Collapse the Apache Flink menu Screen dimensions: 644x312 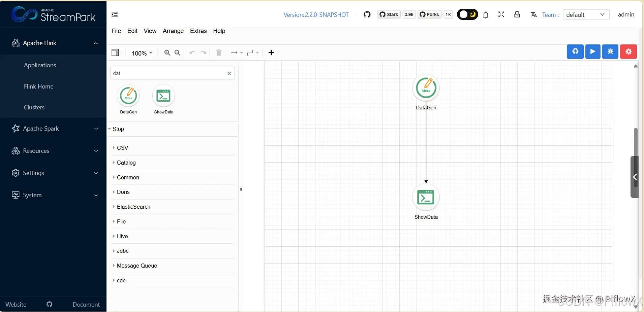(53, 43)
